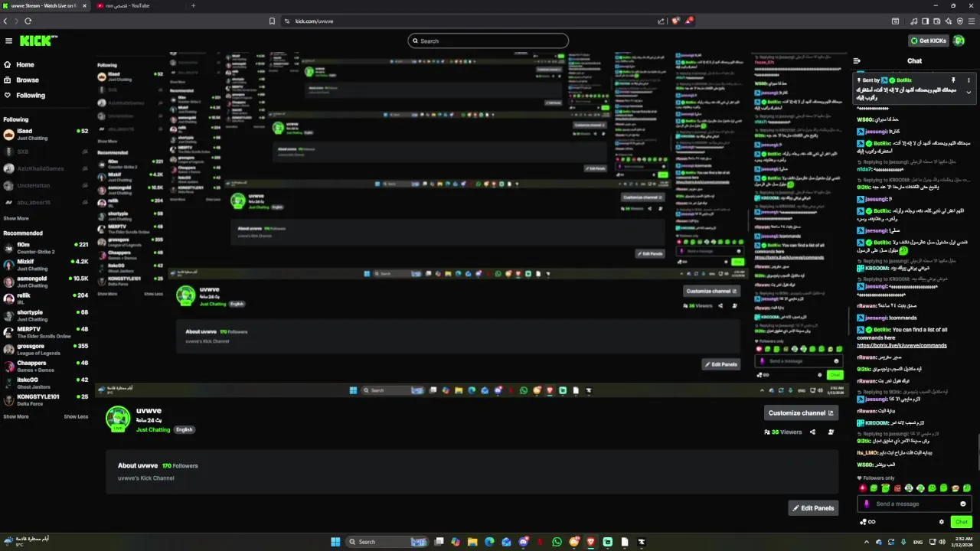Open File Explorer from taskbar
Screen dimensions: 980x551
click(473, 542)
